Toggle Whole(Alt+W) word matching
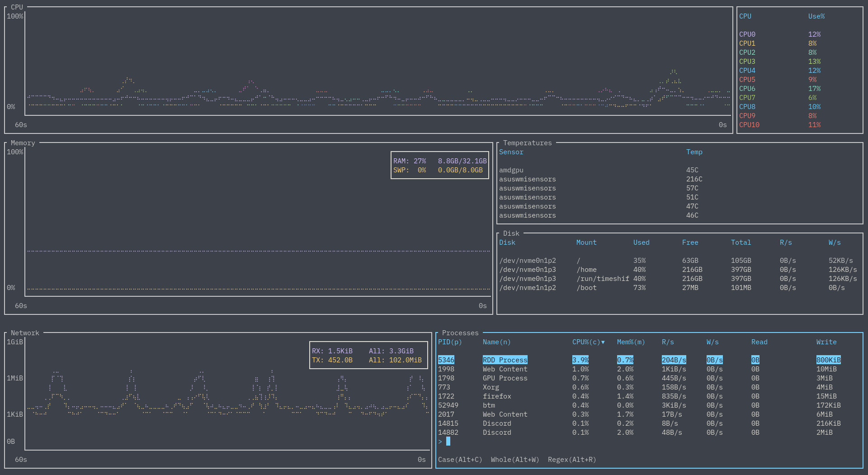 coord(515,460)
